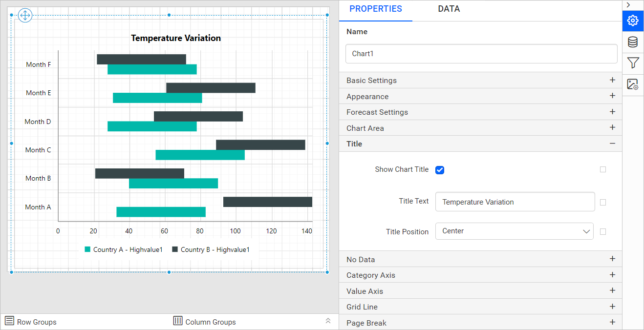Screen dimensions: 644x330
Task: Open the Filter funnel icon in sidebar
Action: pyautogui.click(x=633, y=63)
